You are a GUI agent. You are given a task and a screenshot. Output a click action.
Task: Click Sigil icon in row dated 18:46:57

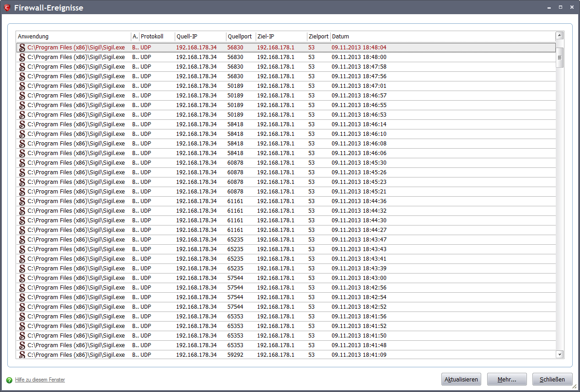(22, 96)
